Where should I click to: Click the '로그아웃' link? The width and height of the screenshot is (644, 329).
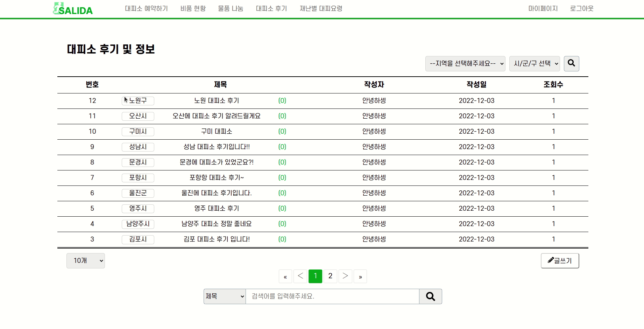click(582, 9)
